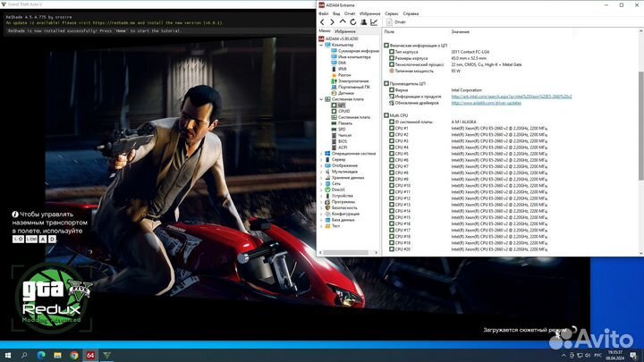
Task: Click the tree panel horizontal scrollbar
Action: 348,253
